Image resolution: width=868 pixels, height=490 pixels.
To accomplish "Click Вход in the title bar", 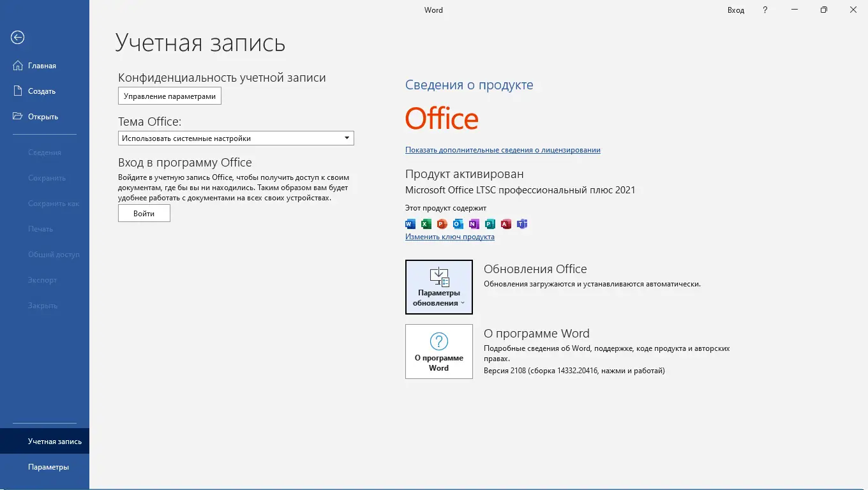I will pos(736,10).
